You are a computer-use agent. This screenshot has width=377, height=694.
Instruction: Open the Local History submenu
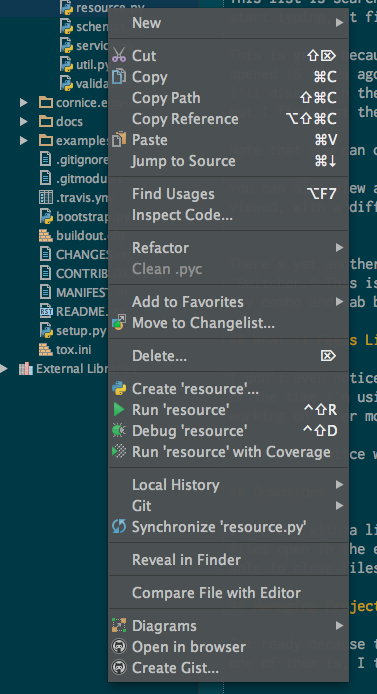point(228,485)
